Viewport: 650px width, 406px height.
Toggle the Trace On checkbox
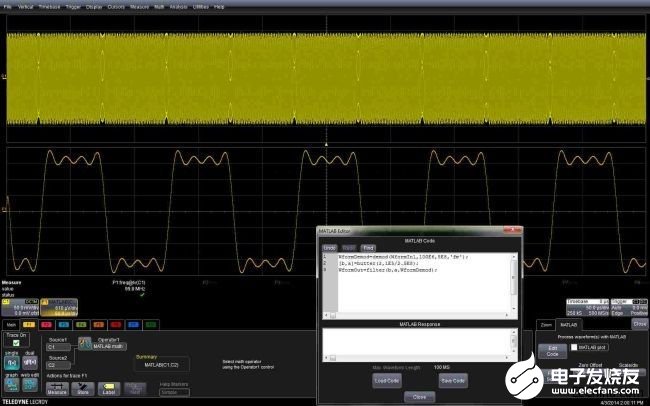16,343
